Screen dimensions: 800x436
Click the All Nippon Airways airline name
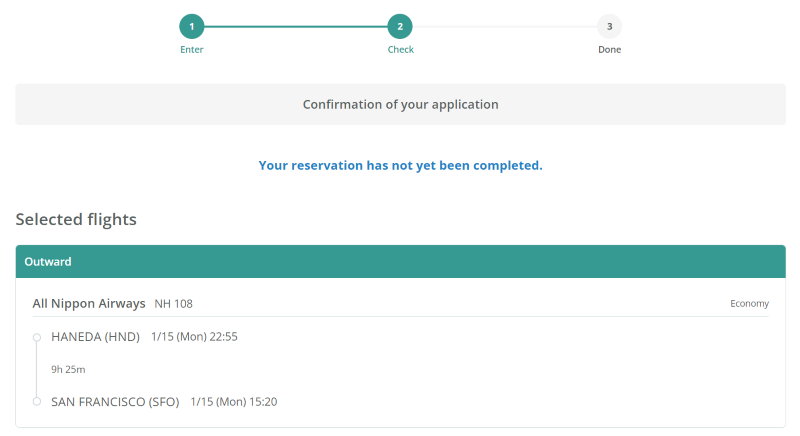tap(89, 304)
